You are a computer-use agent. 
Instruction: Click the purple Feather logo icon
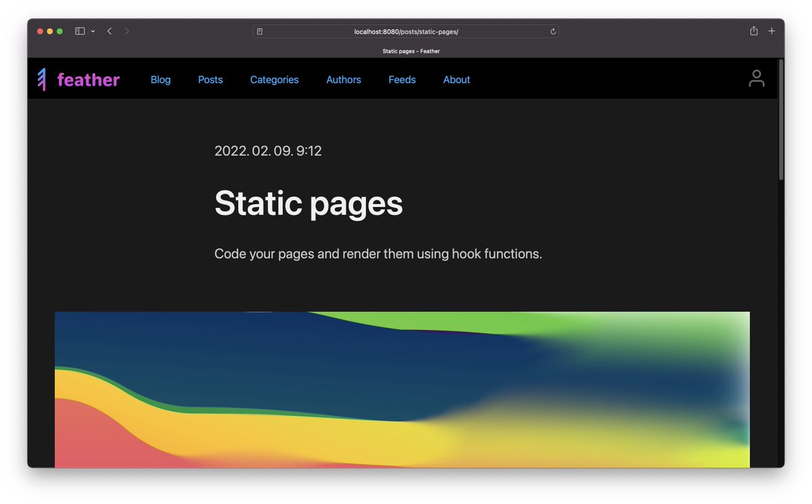pos(41,79)
